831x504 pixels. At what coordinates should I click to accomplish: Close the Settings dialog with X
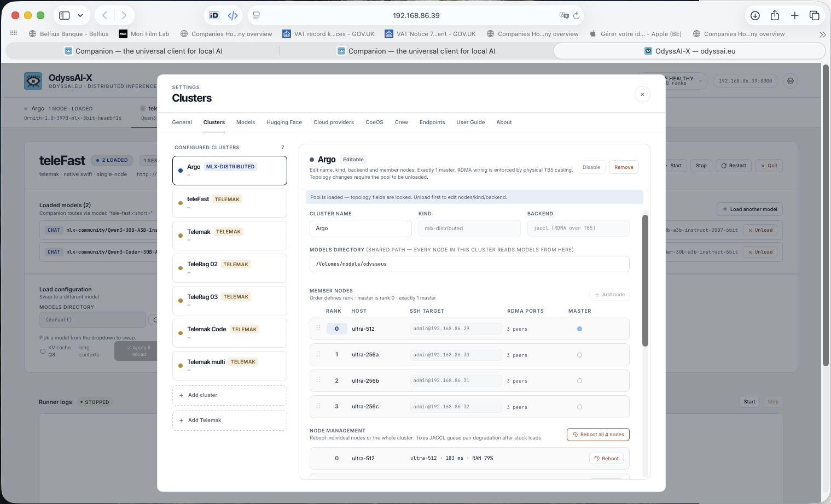[642, 94]
